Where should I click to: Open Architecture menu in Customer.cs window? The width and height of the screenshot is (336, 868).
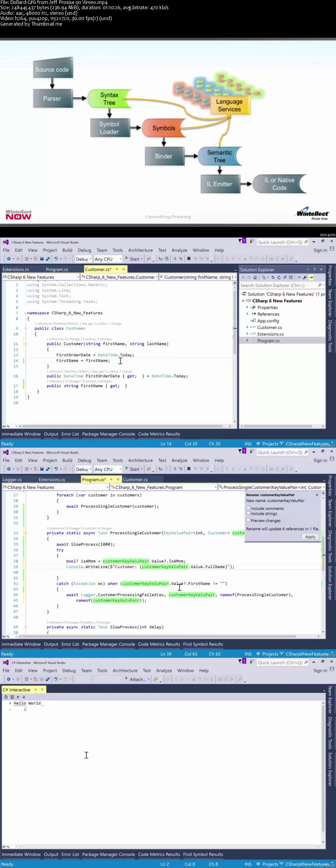pos(140,250)
